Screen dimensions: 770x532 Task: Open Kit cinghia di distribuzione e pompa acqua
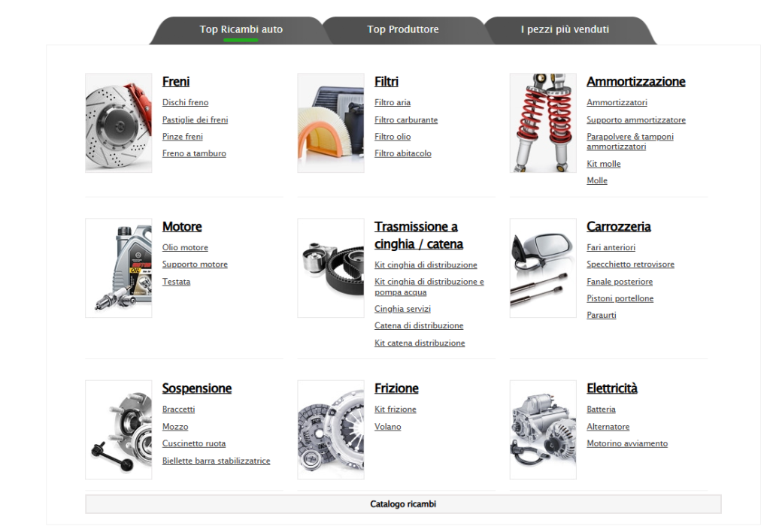coord(429,287)
